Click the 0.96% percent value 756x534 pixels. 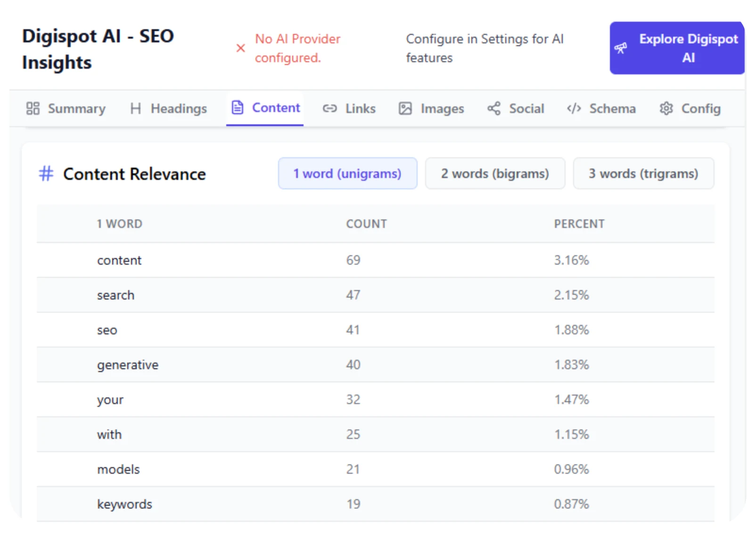(x=571, y=469)
